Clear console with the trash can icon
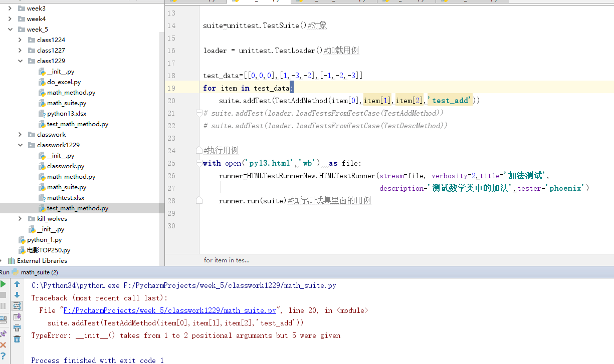 click(17, 339)
